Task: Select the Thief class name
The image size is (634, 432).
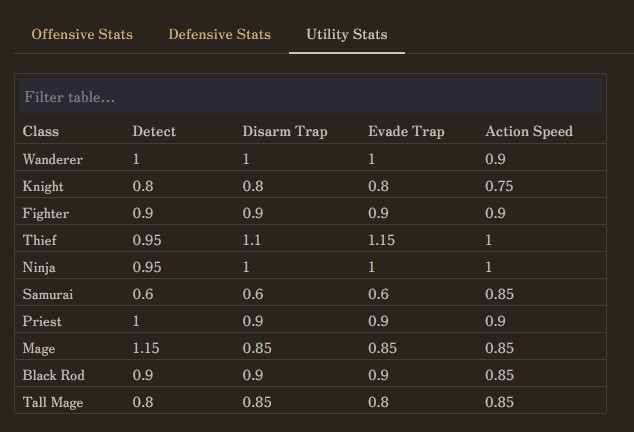Action: pos(40,240)
